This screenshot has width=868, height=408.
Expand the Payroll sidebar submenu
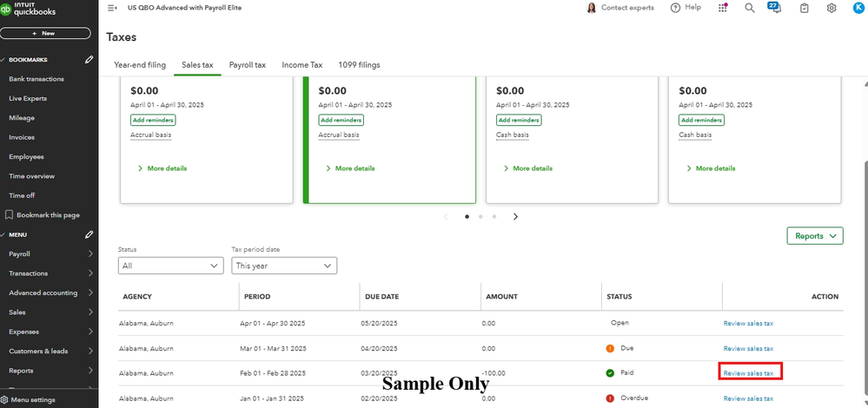tap(90, 254)
